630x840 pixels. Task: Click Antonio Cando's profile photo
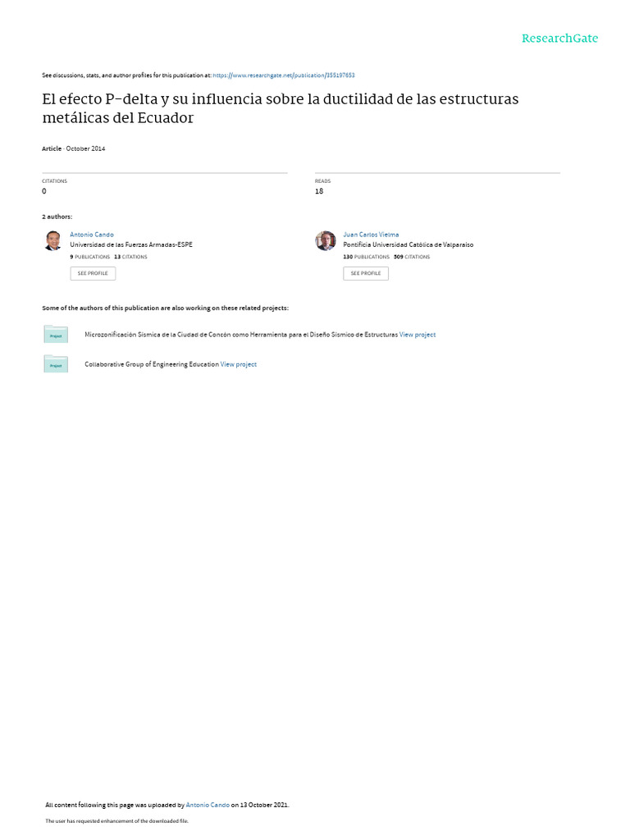click(x=52, y=240)
